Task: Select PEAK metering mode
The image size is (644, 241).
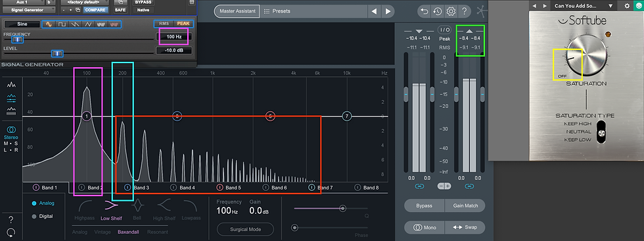Action: tap(183, 24)
